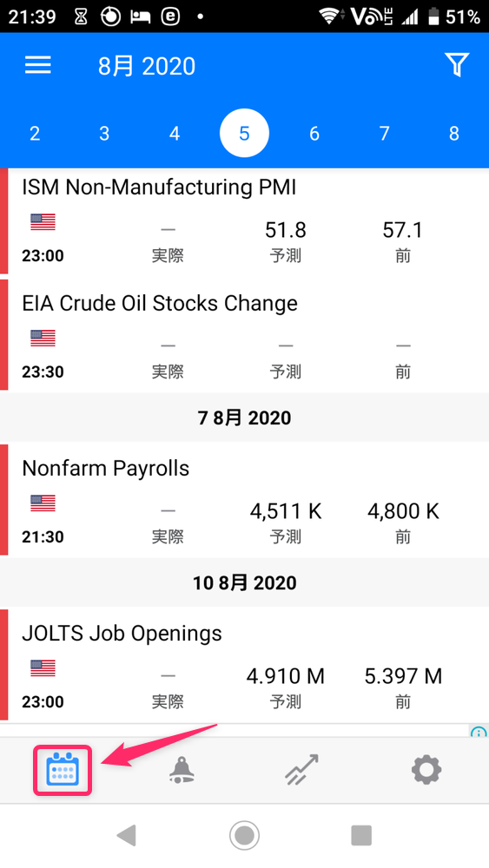The width and height of the screenshot is (489, 868).
Task: Select day 8 in date strip
Action: point(454,134)
